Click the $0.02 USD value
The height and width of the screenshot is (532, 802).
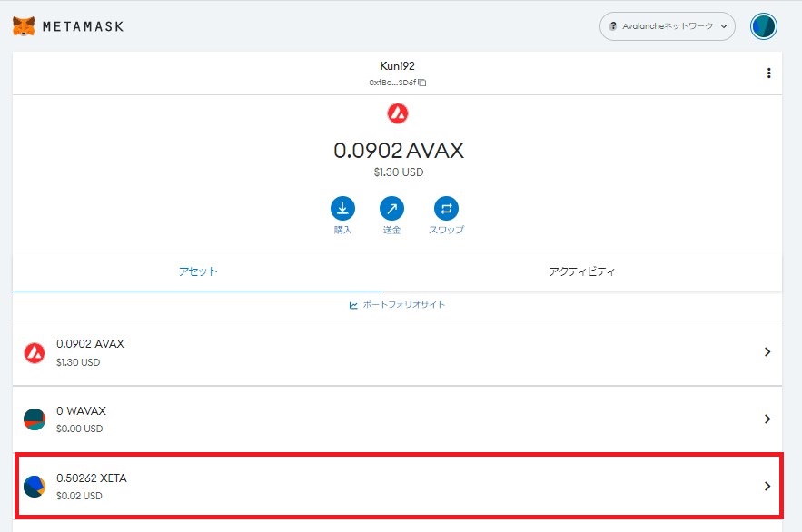click(x=79, y=496)
